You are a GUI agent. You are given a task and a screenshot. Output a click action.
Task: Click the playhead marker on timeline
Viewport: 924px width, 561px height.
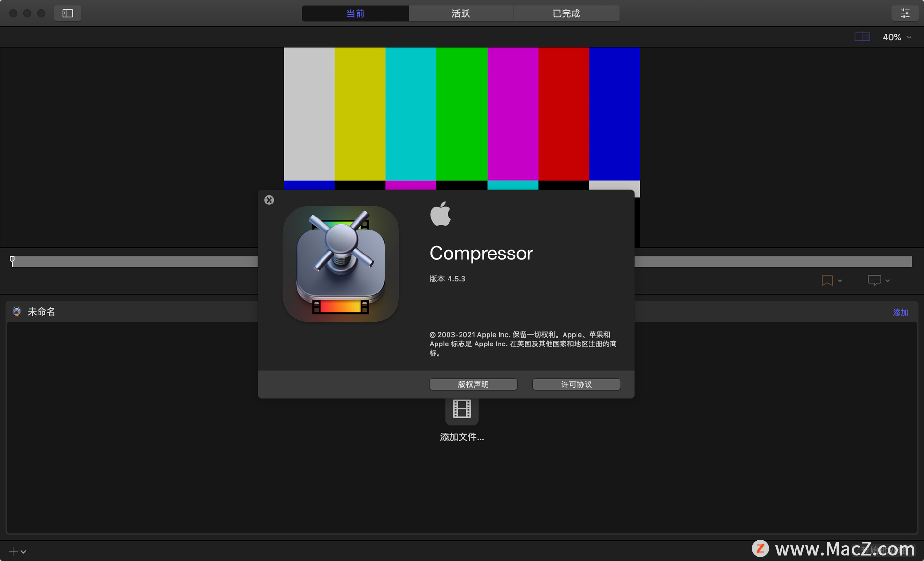(12, 260)
